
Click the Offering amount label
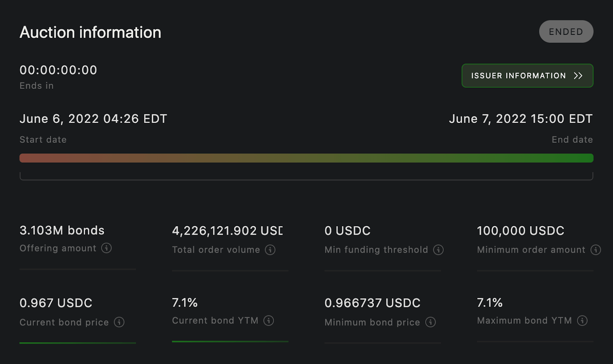(58, 248)
